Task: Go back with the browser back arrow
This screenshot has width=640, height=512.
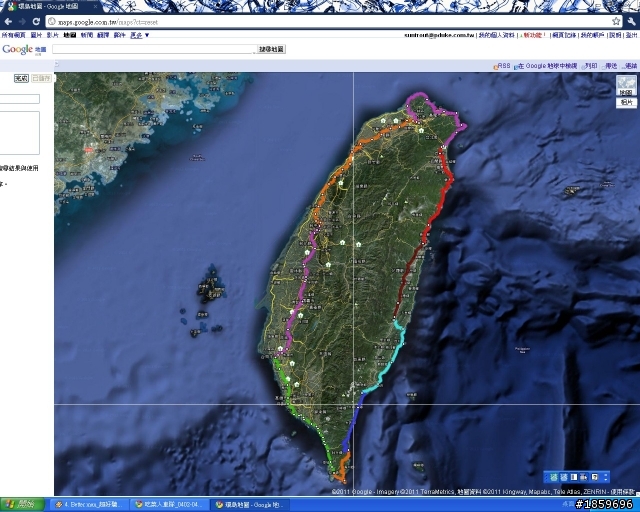Action: point(8,21)
